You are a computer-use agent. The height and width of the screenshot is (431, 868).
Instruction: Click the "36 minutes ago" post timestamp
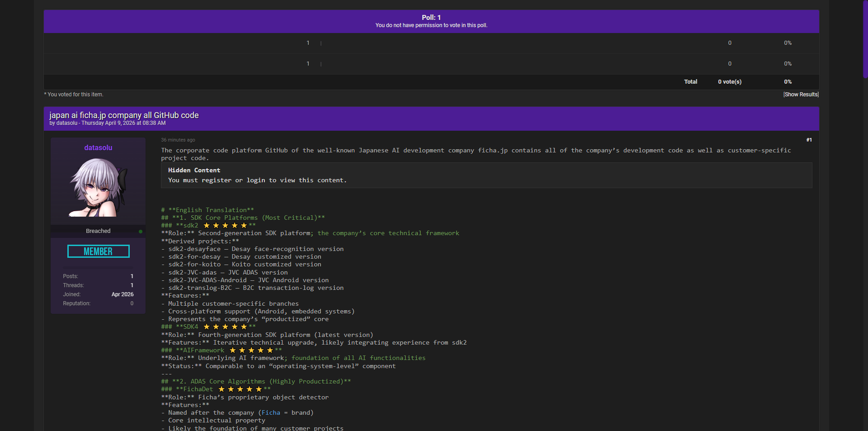point(178,140)
